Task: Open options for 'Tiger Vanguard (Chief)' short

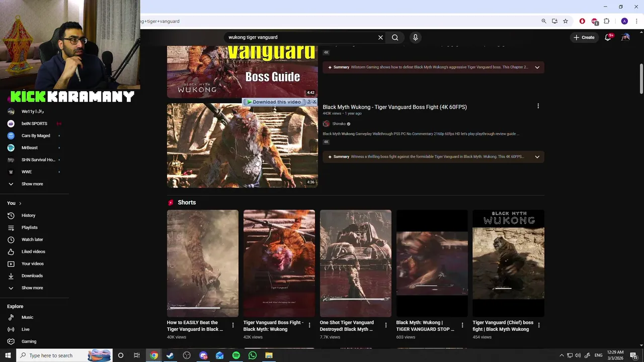Action: [539, 325]
